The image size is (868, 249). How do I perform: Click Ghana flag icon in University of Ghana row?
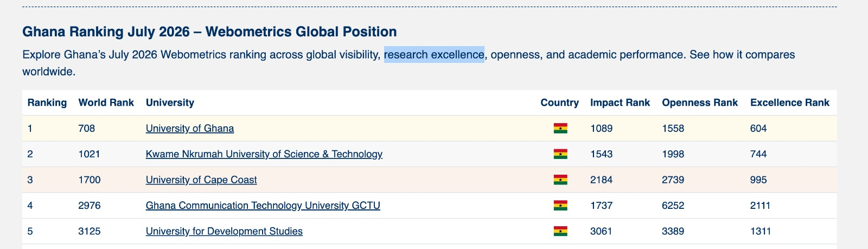coord(560,129)
